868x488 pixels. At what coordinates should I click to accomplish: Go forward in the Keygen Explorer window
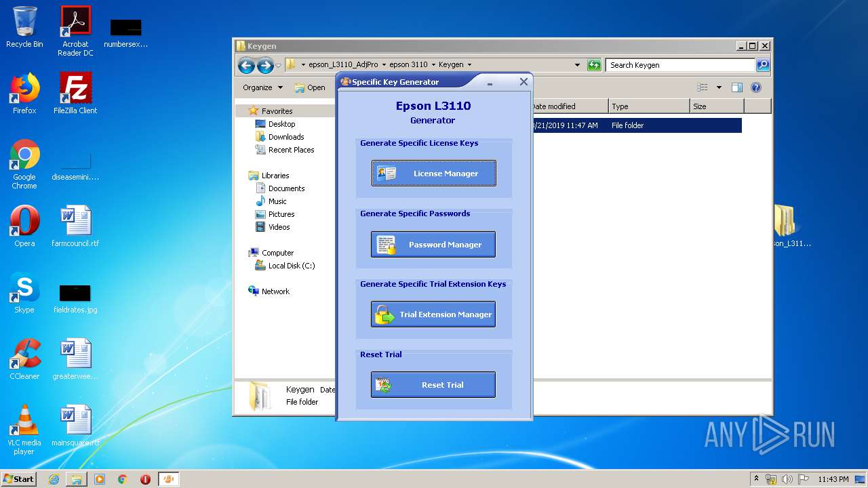[265, 65]
